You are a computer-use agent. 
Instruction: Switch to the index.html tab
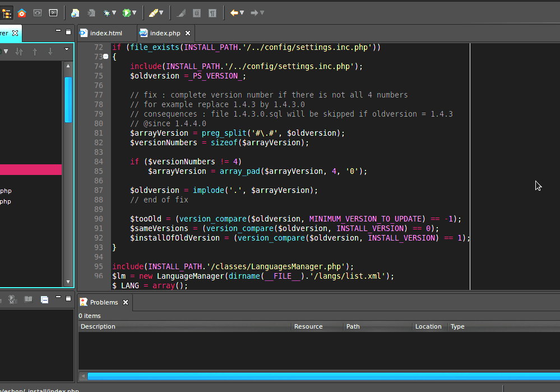click(x=107, y=33)
